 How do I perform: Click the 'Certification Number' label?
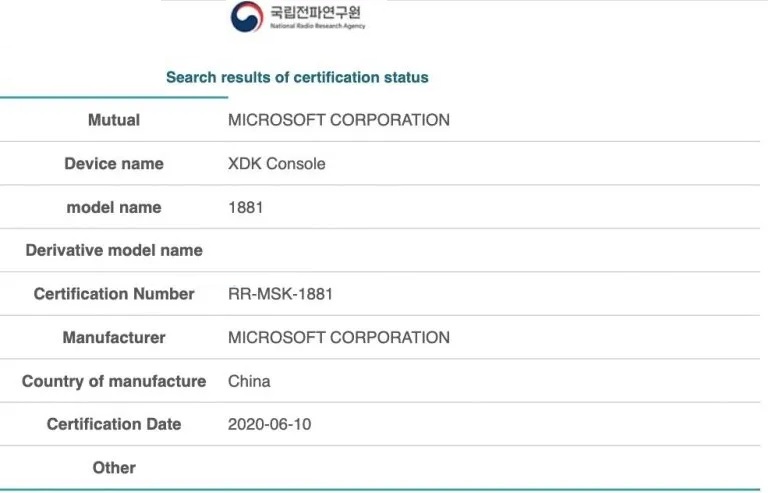click(114, 294)
